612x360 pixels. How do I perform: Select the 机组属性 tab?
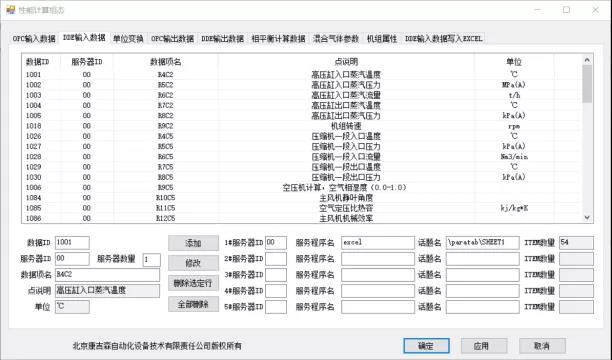coord(382,39)
